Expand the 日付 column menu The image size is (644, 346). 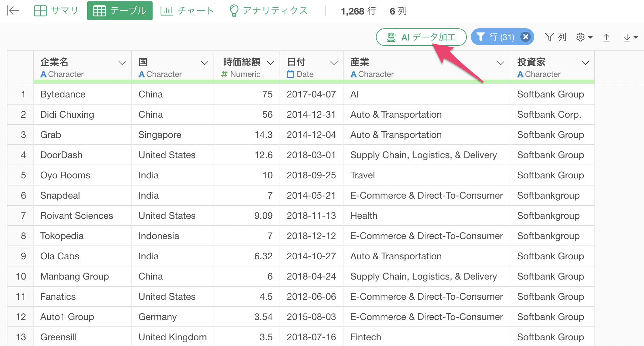(x=334, y=63)
